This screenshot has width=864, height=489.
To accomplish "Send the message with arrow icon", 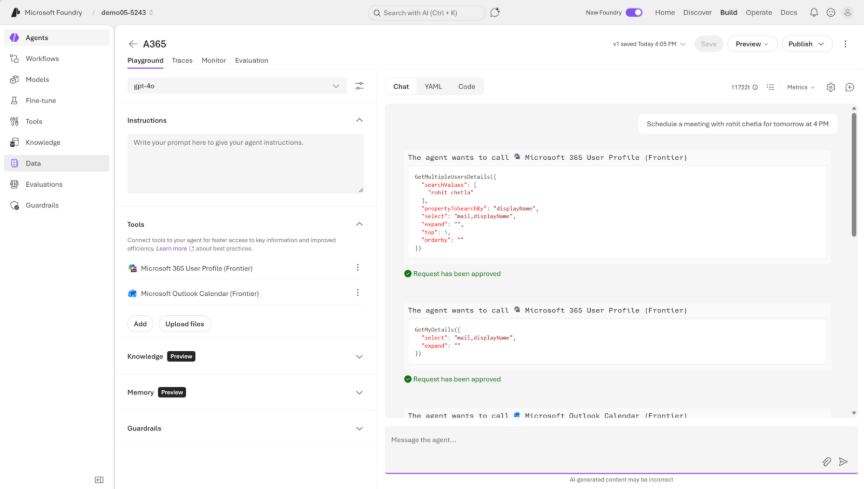I will [x=843, y=462].
